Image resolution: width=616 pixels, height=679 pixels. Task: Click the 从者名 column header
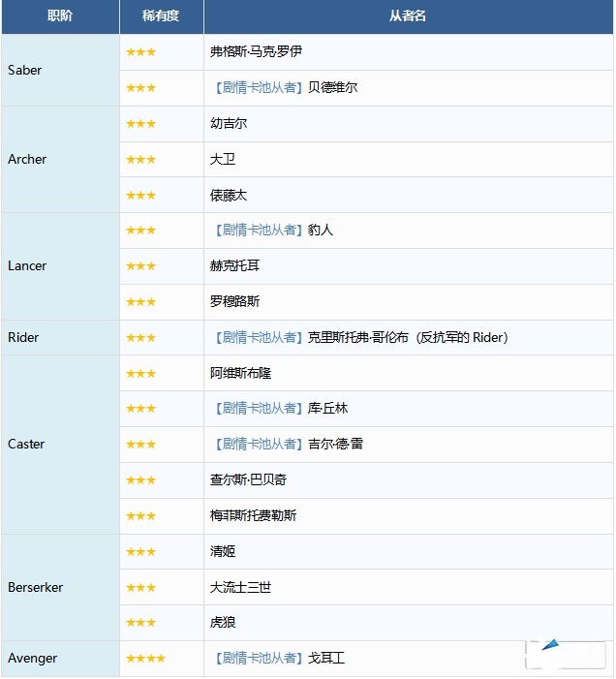pos(408,16)
